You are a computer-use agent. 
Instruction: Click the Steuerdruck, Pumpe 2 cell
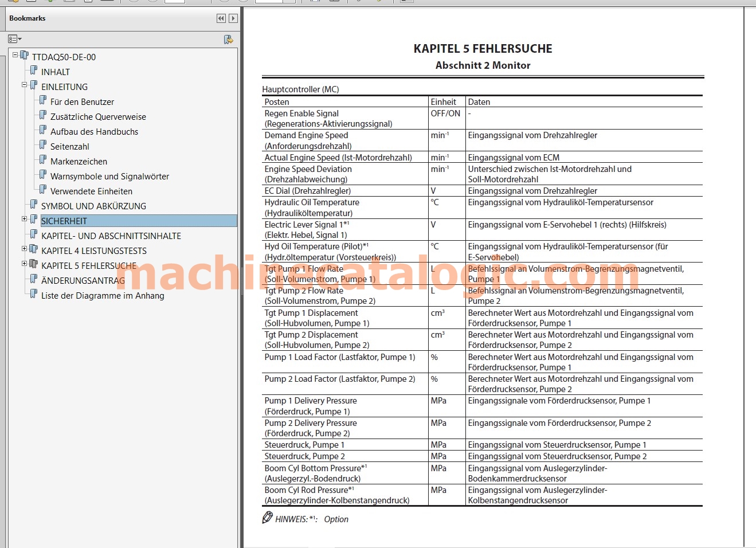(345, 456)
